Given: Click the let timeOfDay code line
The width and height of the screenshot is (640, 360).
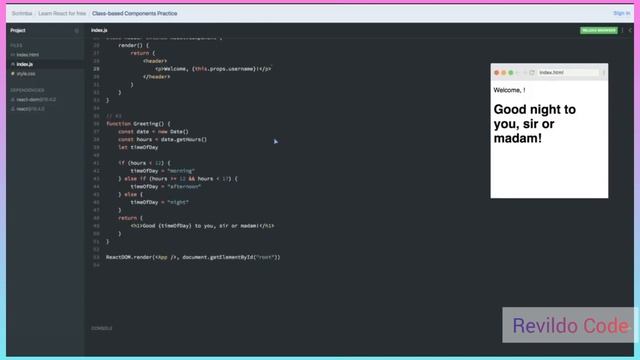Looking at the screenshot, I should (x=138, y=147).
